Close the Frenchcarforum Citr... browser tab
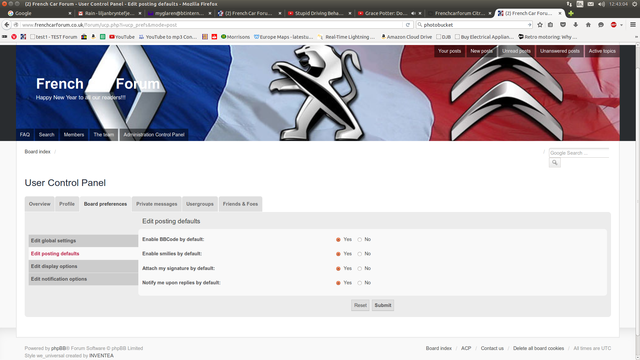Image resolution: width=640 pixels, height=360 pixels. (x=490, y=13)
